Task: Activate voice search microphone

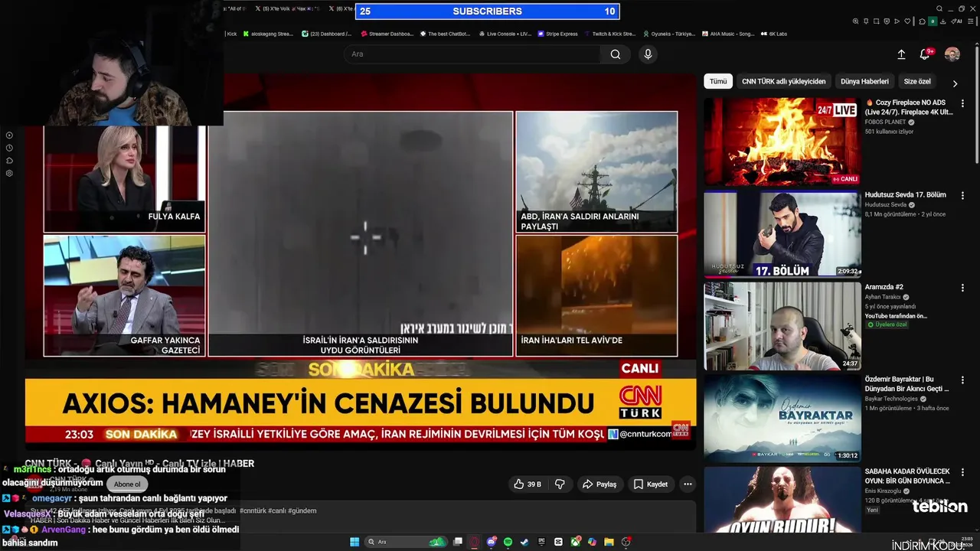Action: pos(648,54)
